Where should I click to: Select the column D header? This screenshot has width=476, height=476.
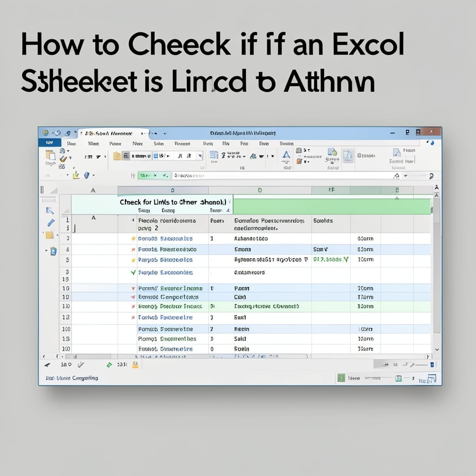(260, 190)
